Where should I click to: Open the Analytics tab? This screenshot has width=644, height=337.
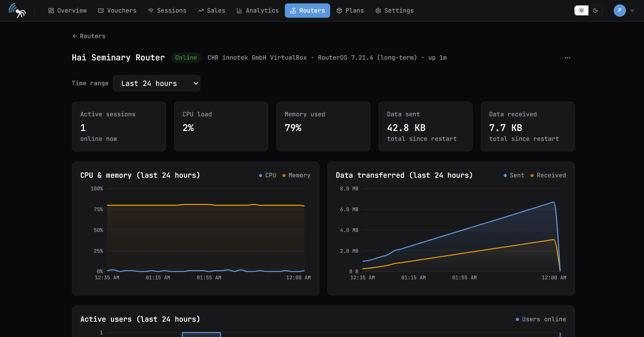258,11
